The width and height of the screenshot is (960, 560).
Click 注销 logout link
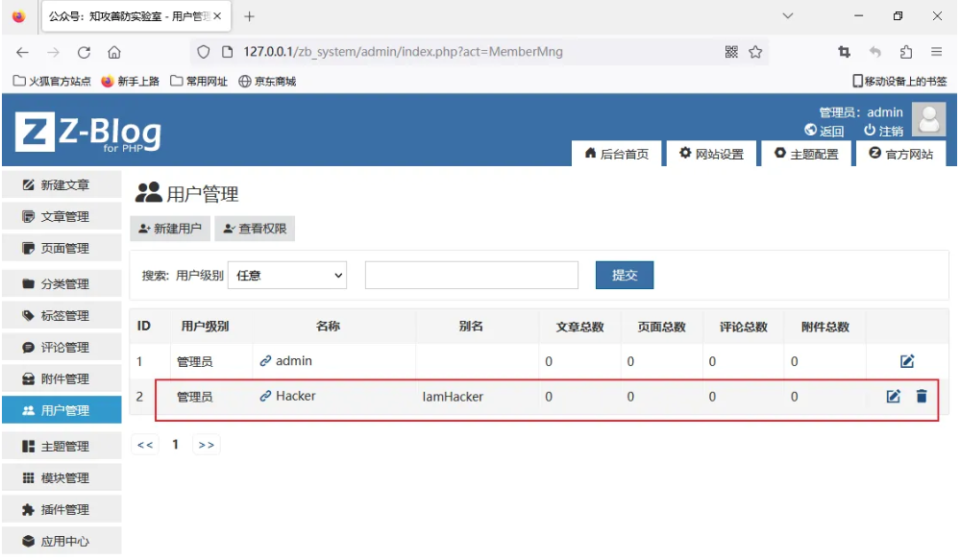(x=883, y=131)
